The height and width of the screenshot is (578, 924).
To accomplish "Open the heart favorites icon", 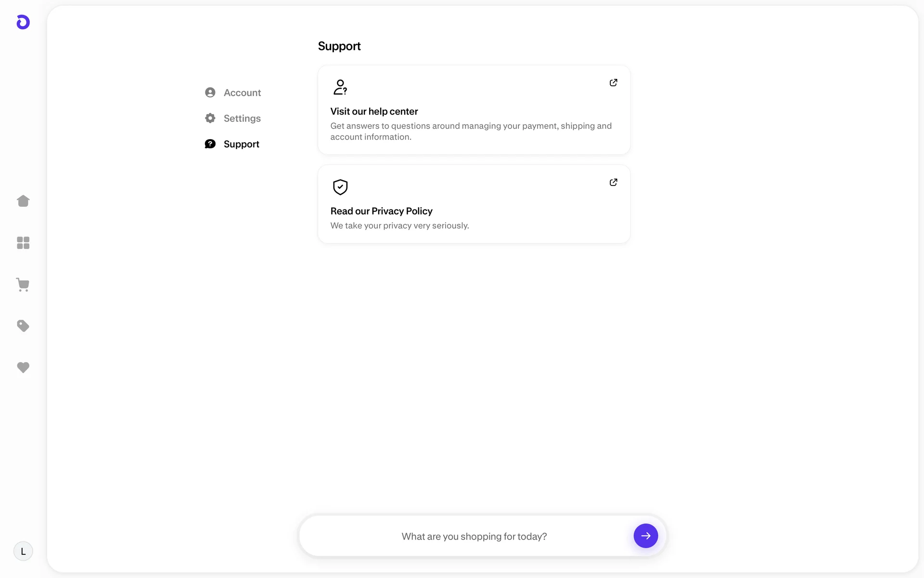I will (23, 368).
